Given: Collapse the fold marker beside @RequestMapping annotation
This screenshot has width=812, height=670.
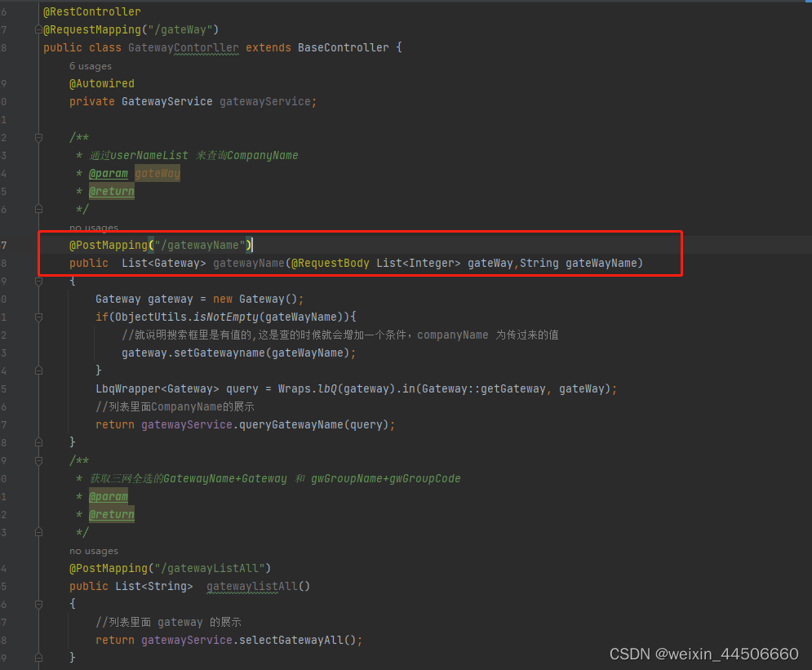Looking at the screenshot, I should pyautogui.click(x=38, y=30).
